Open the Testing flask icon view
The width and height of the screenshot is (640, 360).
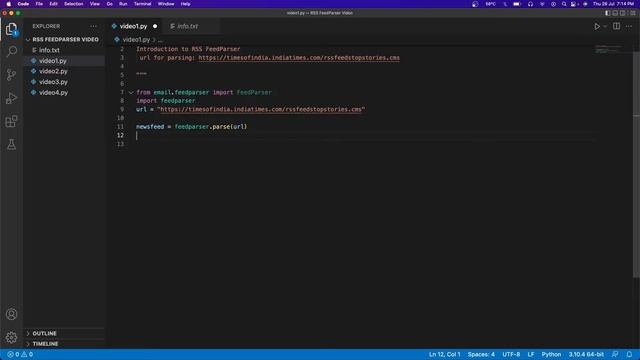pyautogui.click(x=11, y=144)
